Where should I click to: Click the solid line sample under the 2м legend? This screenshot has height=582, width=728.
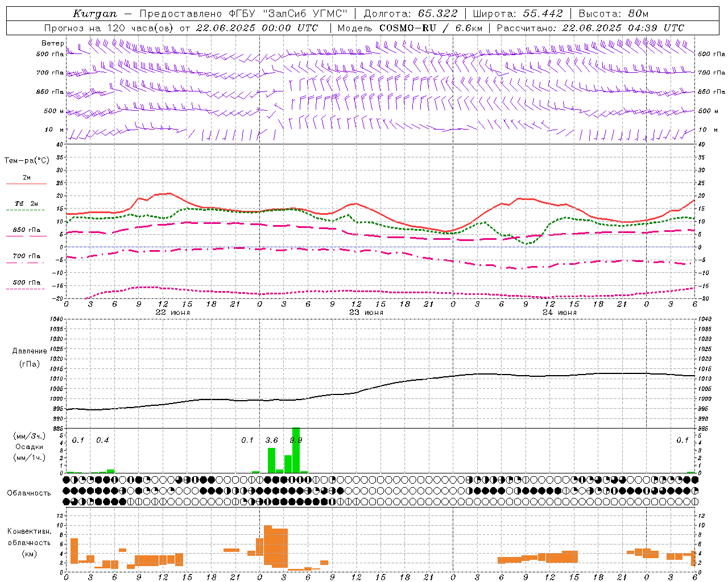tap(26, 184)
